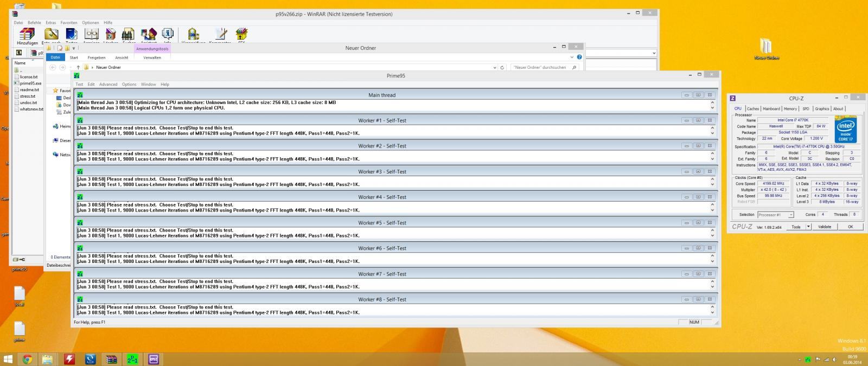Click Explorer help question-mark icon
The height and width of the screenshot is (366, 868).
click(579, 57)
